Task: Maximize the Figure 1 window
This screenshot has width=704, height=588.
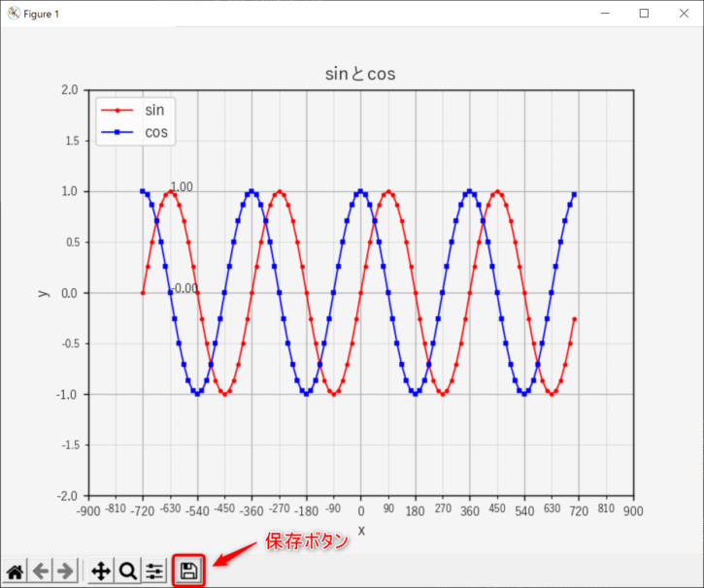Action: point(644,14)
